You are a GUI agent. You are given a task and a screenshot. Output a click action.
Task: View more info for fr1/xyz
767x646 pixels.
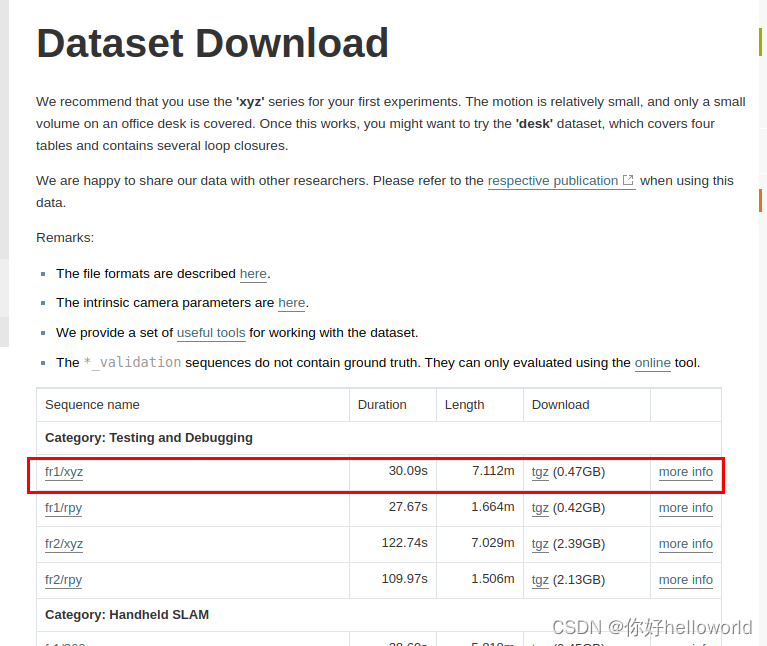[685, 472]
